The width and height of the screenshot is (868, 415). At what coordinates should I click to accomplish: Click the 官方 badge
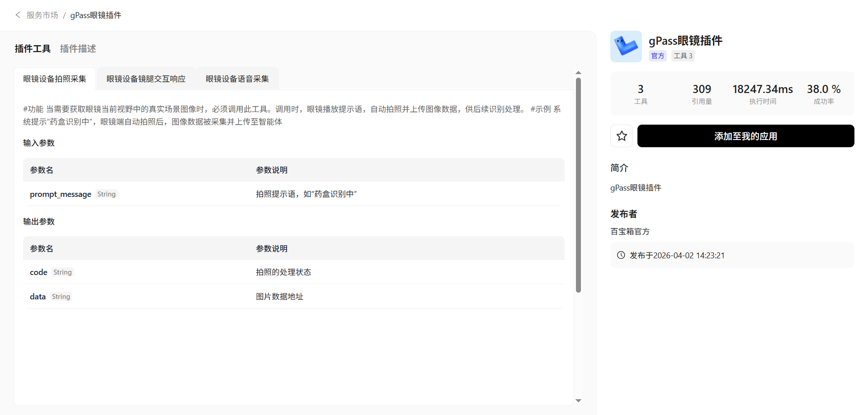click(658, 56)
